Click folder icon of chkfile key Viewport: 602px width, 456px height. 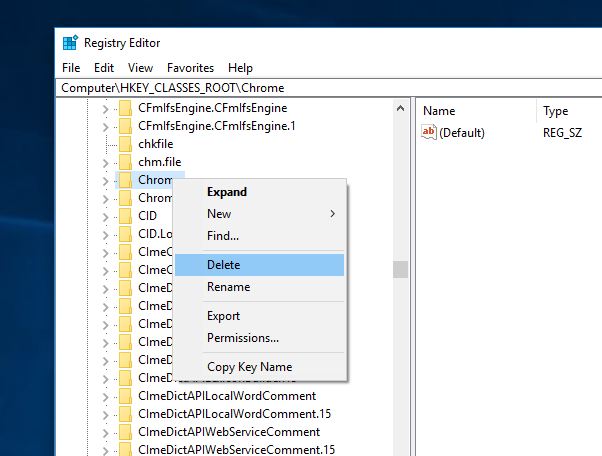pos(125,144)
